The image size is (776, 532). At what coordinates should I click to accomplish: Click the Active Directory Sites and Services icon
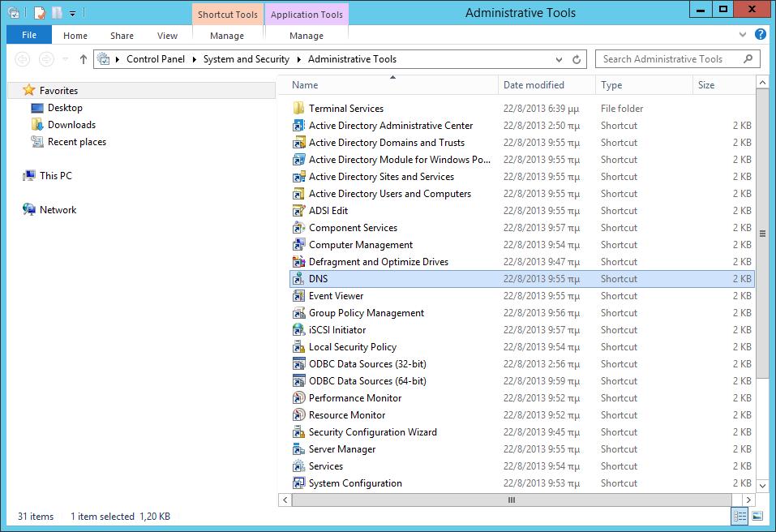[x=298, y=177]
